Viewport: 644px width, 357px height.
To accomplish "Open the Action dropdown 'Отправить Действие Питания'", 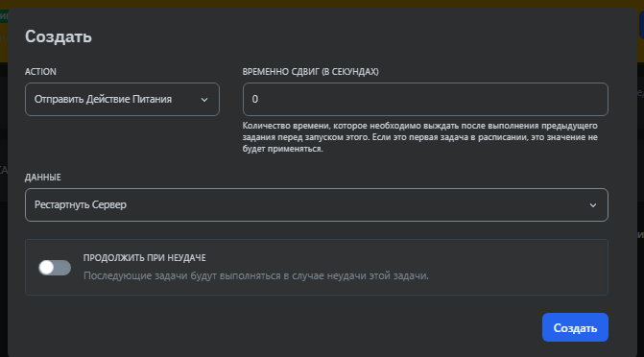I will point(122,100).
